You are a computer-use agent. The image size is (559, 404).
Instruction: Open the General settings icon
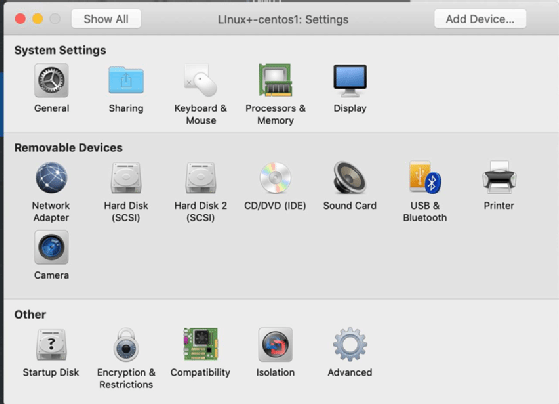coord(51,81)
